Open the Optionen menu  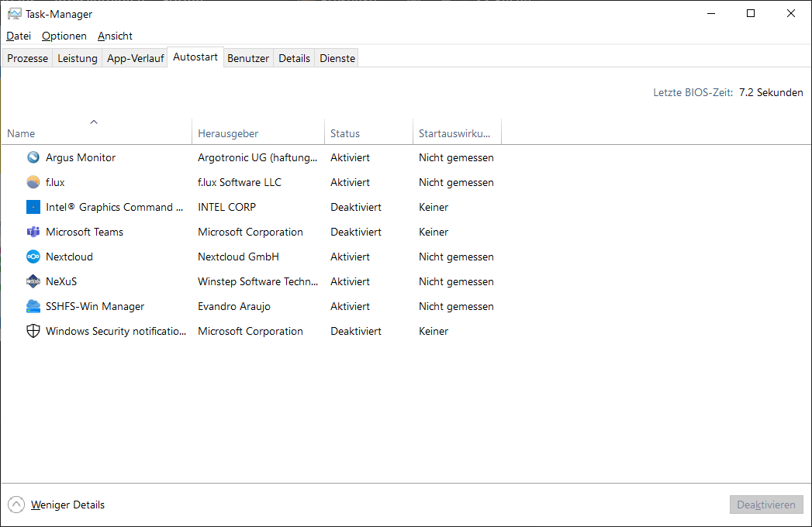[x=64, y=36]
